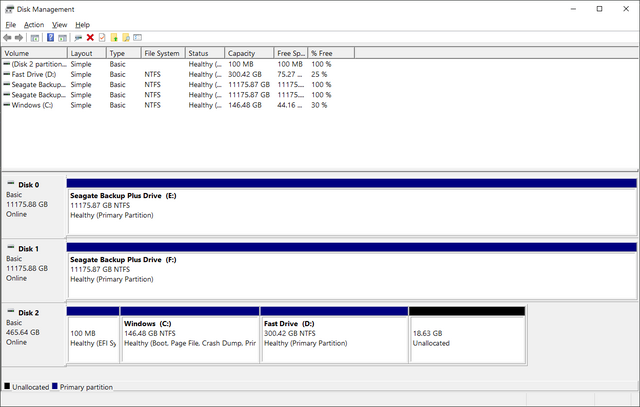The width and height of the screenshot is (640, 407).
Task: Click the magnifier icon in the toolbar
Action: 126,38
